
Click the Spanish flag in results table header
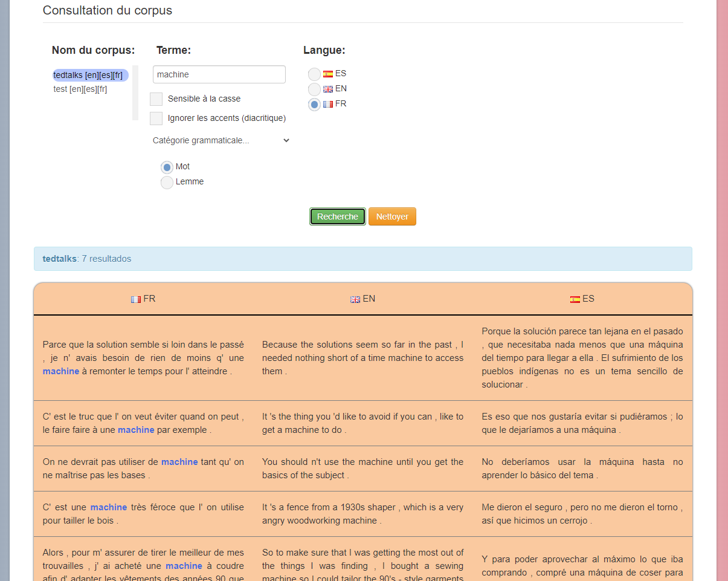coord(575,299)
